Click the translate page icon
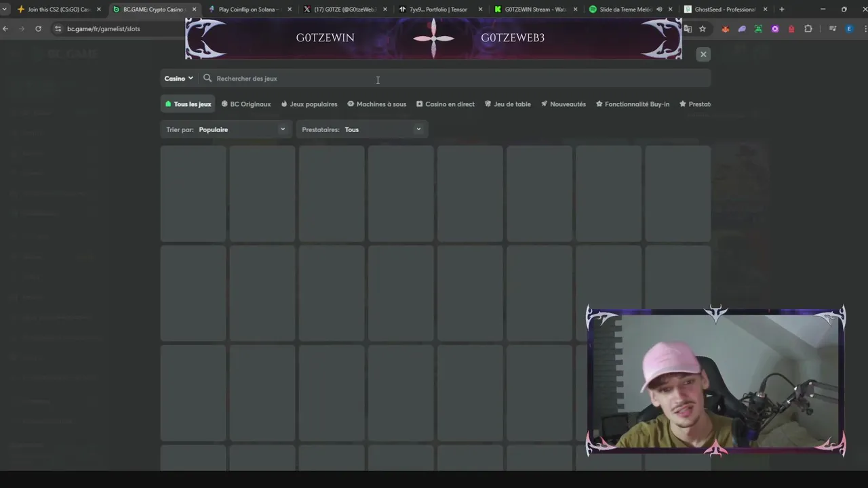 [688, 28]
